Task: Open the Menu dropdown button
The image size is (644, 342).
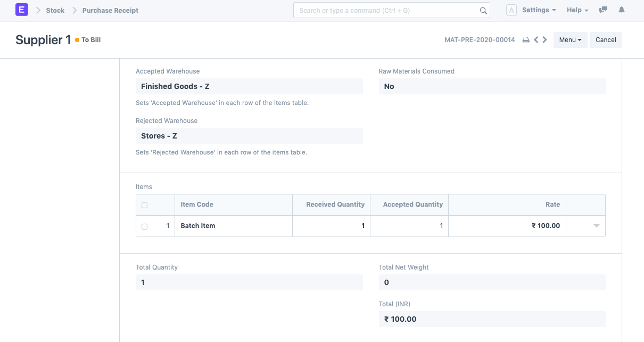Action: pos(570,40)
